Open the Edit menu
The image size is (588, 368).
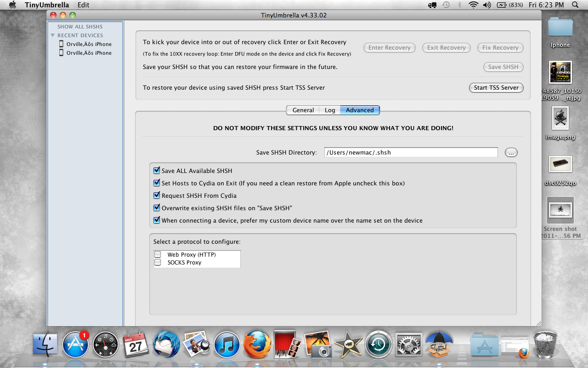coord(84,5)
